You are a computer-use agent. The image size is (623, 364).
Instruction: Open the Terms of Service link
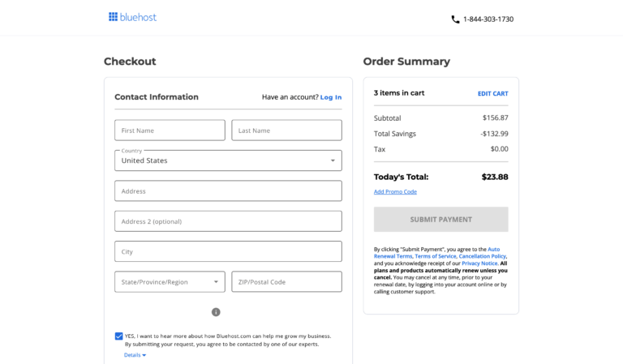click(x=436, y=256)
